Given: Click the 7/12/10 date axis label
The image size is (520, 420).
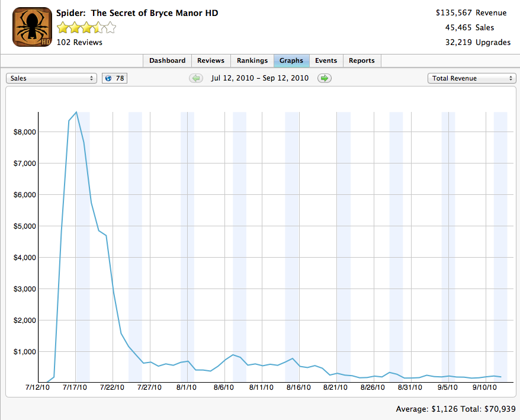Looking at the screenshot, I should point(37,387).
